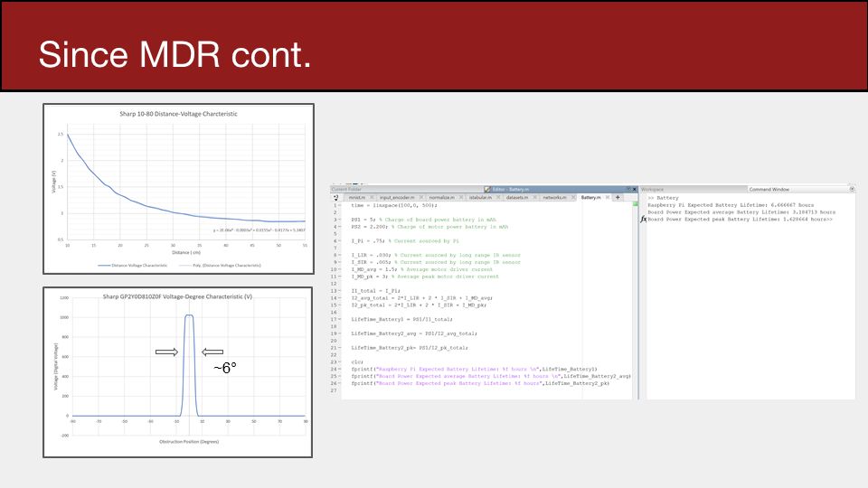The image size is (868, 488).
Task: Click code line 'I2_pk_total' on line 15
Action: pos(419,305)
